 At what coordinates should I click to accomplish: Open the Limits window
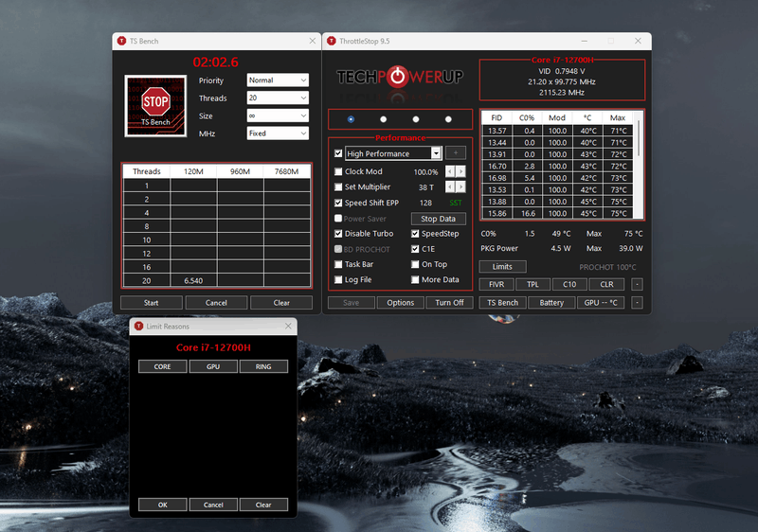pos(502,267)
